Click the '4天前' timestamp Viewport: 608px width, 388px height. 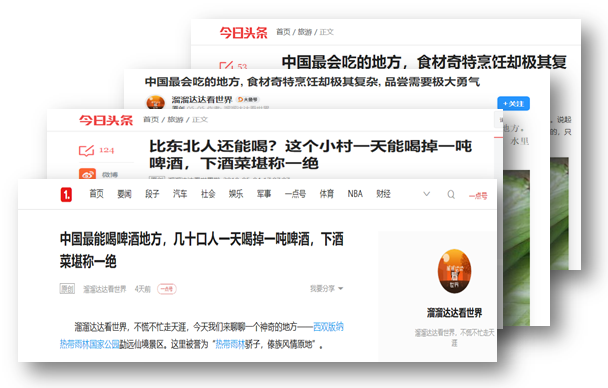pyautogui.click(x=142, y=289)
